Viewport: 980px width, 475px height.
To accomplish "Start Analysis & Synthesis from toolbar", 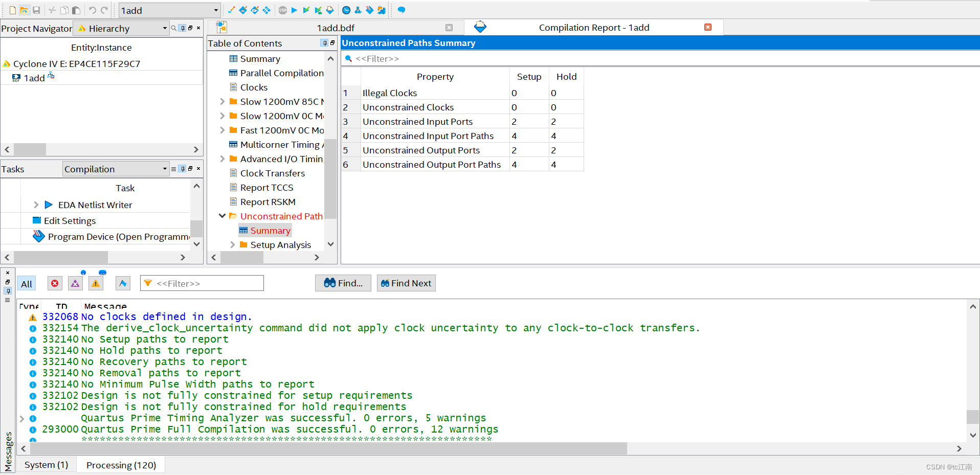I will pyautogui.click(x=306, y=10).
